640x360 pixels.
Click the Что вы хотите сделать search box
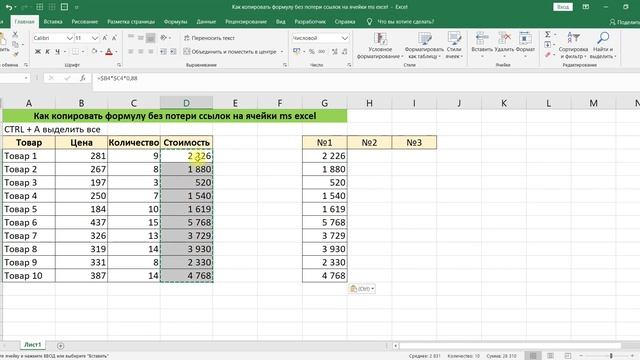coord(401,22)
